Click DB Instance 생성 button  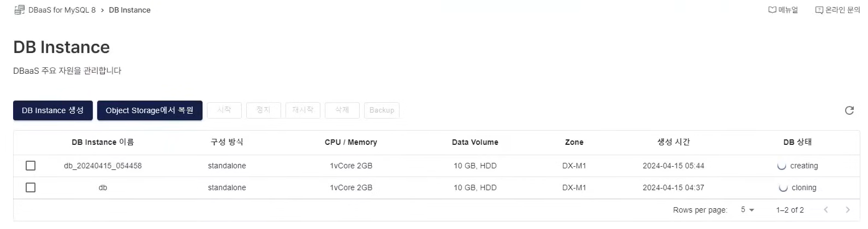(53, 110)
